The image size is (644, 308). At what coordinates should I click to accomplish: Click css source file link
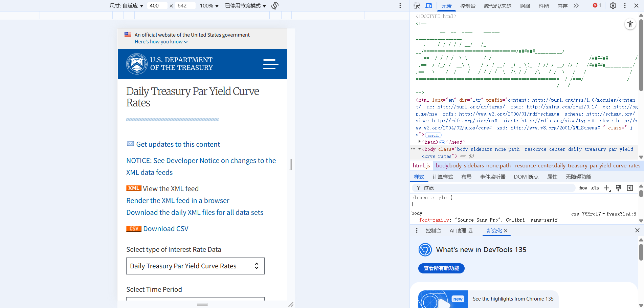pyautogui.click(x=604, y=214)
